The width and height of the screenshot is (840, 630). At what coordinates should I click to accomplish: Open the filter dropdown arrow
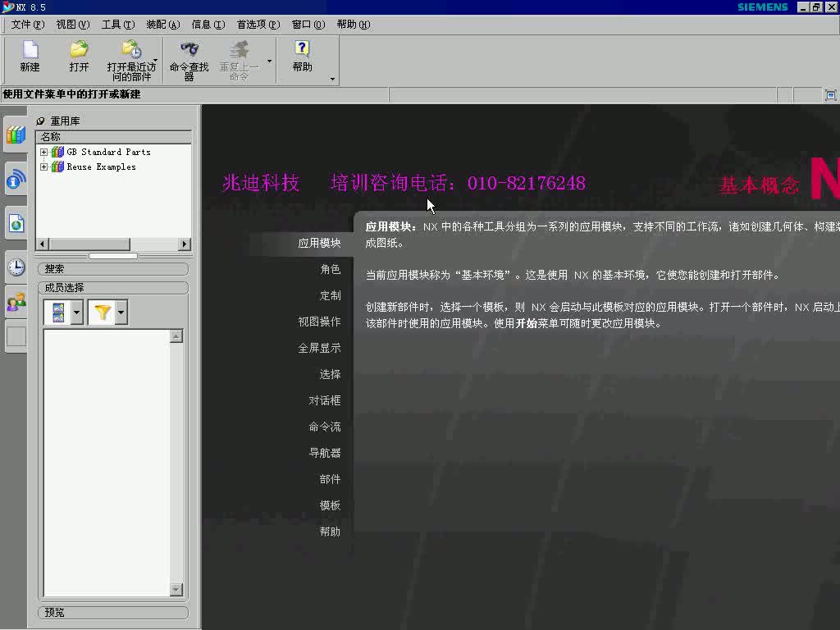(x=121, y=313)
